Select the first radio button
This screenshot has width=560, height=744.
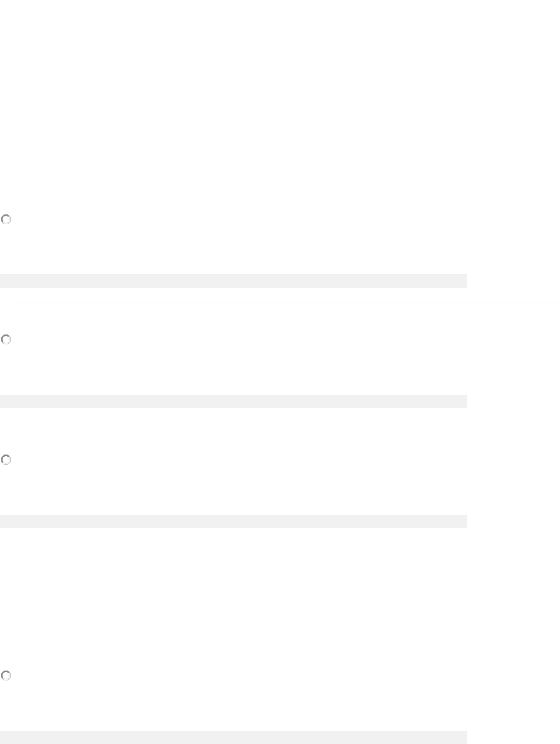point(6,219)
